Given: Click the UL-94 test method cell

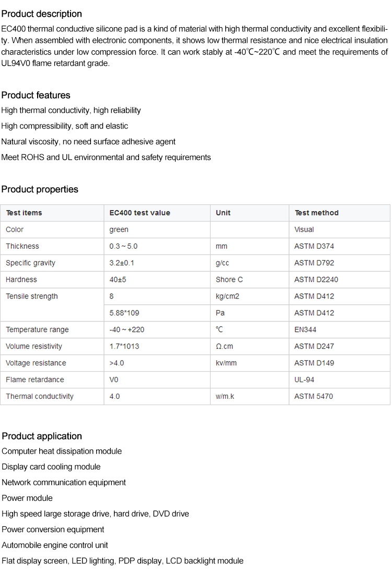Looking at the screenshot, I should (x=305, y=379).
